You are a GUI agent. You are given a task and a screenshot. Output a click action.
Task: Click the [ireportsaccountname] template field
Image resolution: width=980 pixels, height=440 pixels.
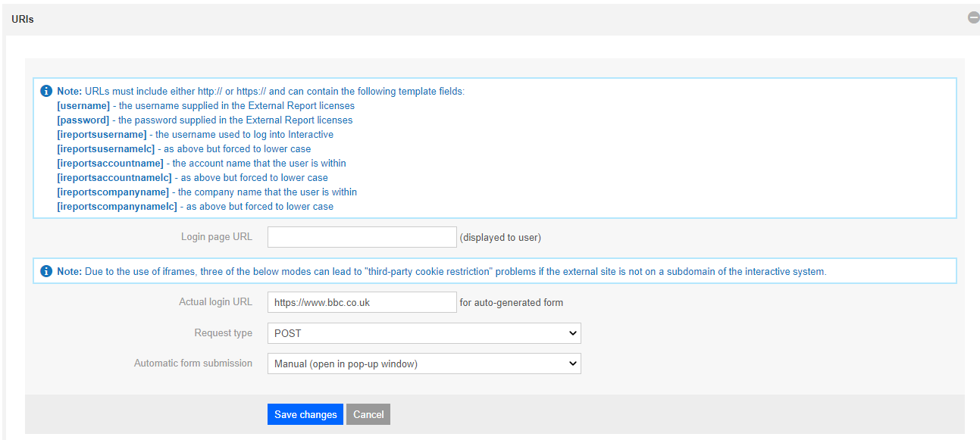point(110,163)
